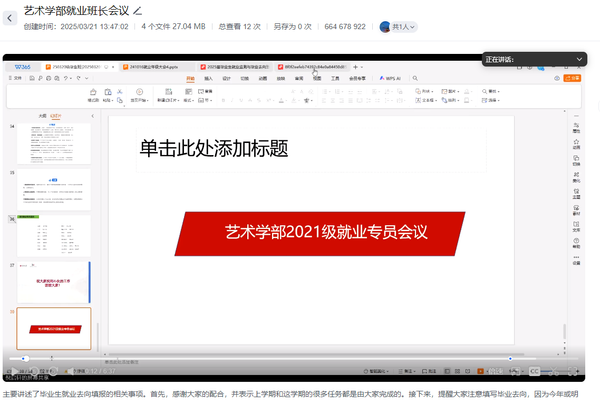Click the 单击此处添加标题 title placeholder
The height and width of the screenshot is (402, 600).
point(214,148)
